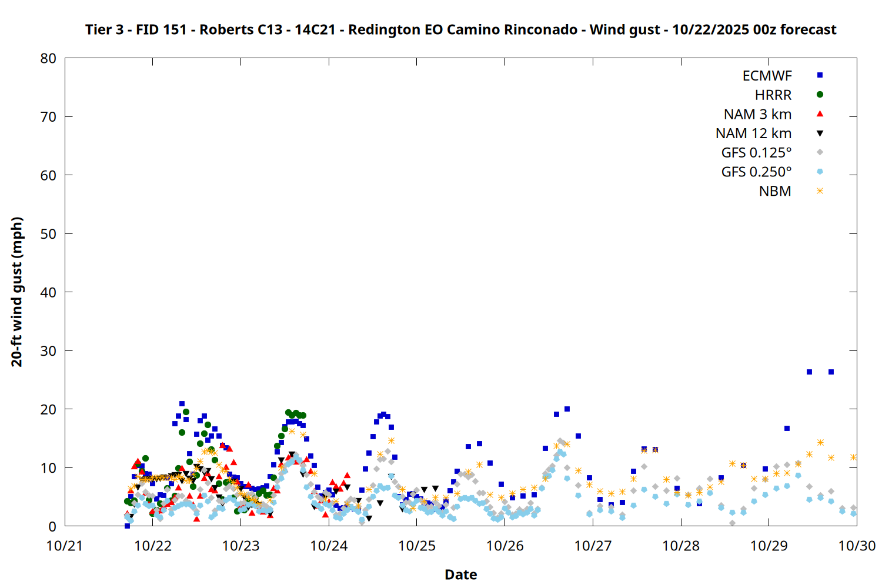Click the NAM 3 km red triangle marker
The height and width of the screenshot is (588, 882).
click(x=820, y=114)
